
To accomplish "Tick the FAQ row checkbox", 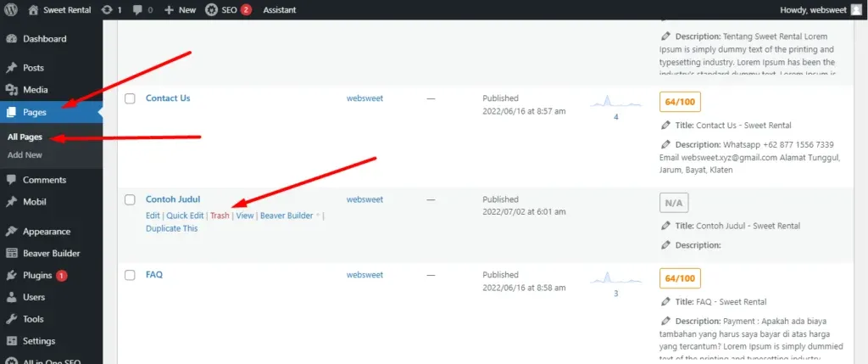I will [x=130, y=275].
